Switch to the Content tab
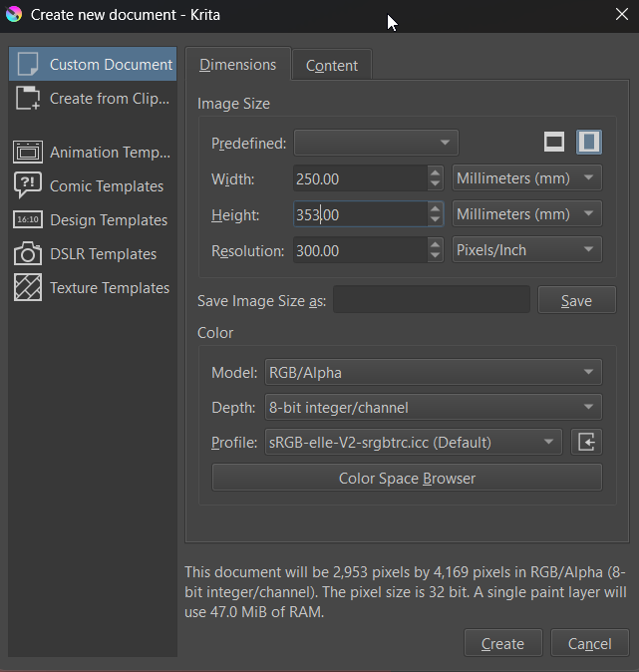This screenshot has height=672, width=639. [332, 65]
